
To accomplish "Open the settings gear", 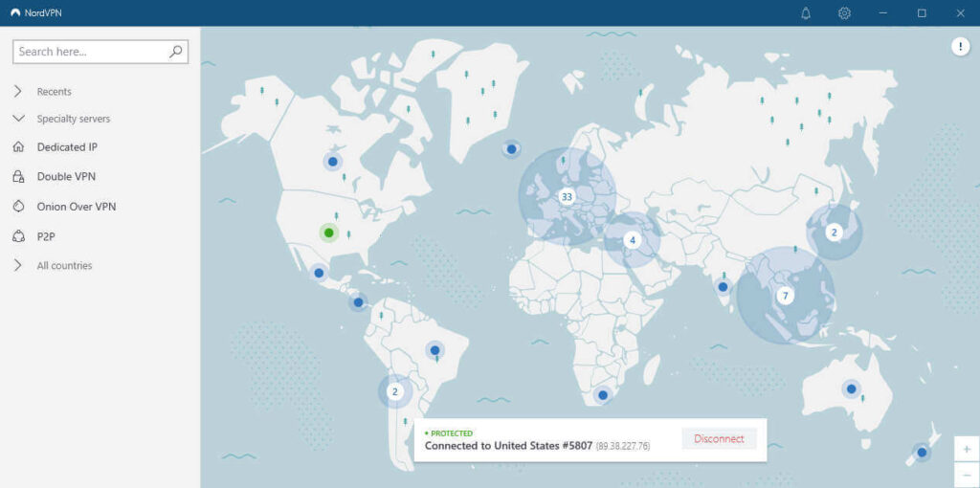I will tap(844, 13).
